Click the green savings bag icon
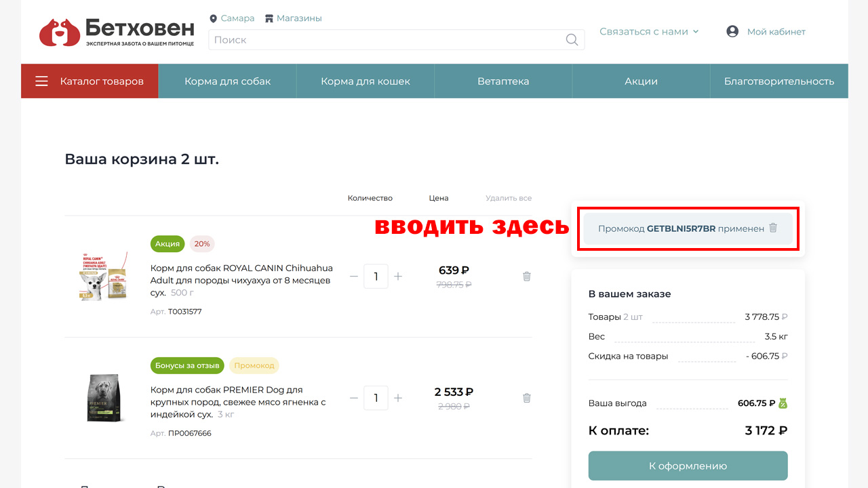868x488 pixels. (783, 403)
